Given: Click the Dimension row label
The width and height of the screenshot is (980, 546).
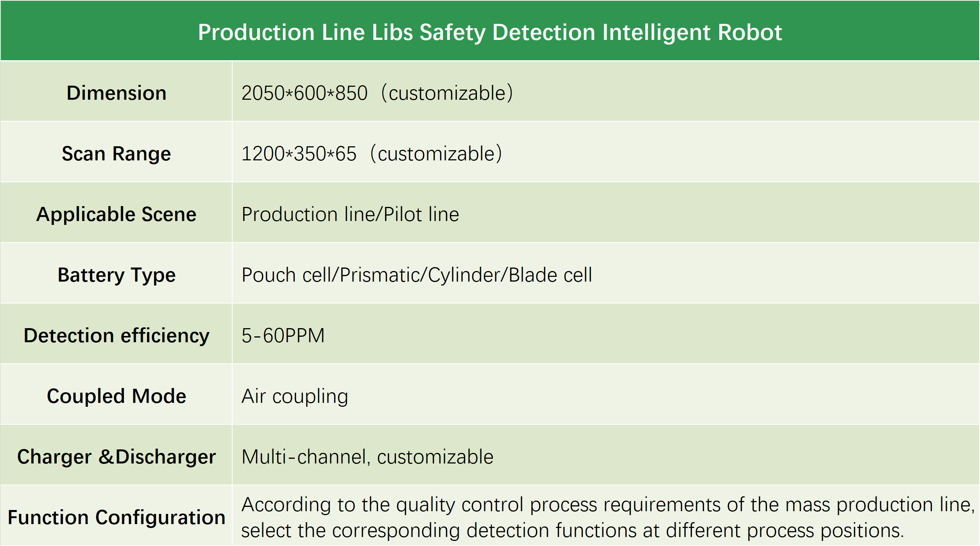Looking at the screenshot, I should (x=116, y=93).
